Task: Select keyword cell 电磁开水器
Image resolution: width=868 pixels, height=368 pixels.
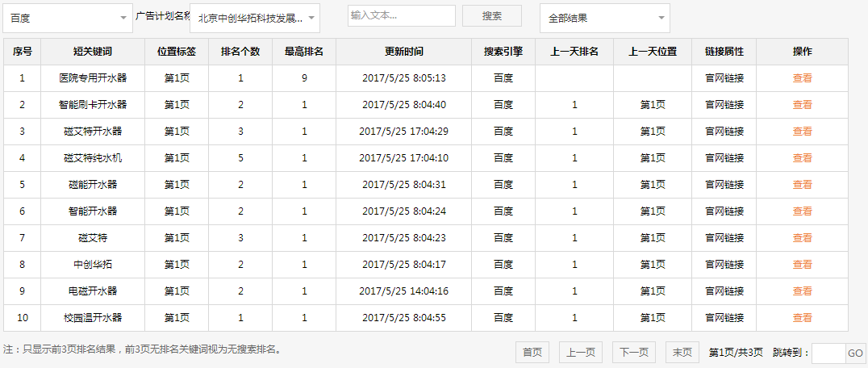Action: 93,291
